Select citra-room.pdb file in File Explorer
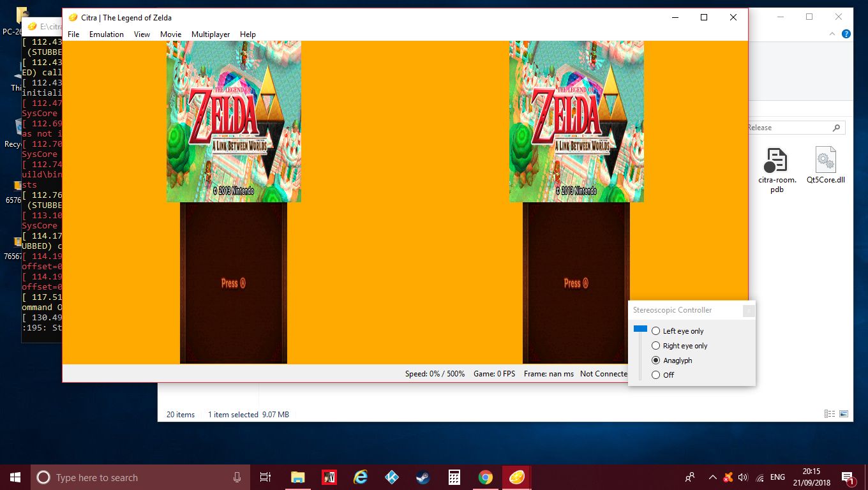Image resolution: width=868 pixels, height=490 pixels. (x=776, y=170)
